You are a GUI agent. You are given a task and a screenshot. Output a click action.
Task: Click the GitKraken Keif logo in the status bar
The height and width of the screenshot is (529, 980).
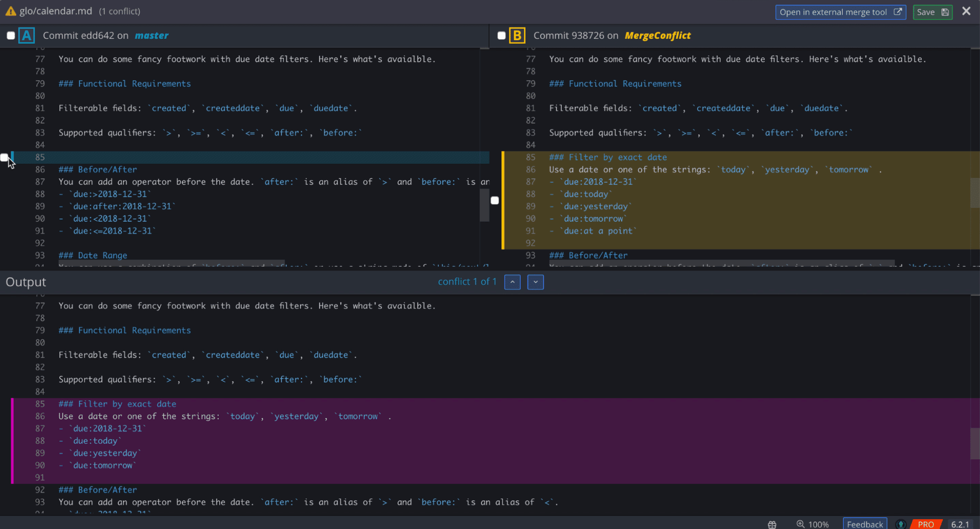(x=902, y=524)
